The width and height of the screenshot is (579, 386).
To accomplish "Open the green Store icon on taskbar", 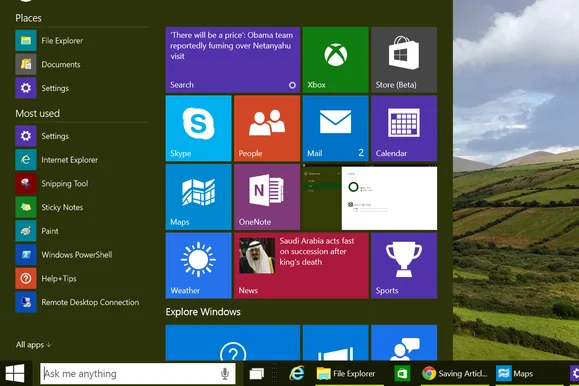I will click(x=402, y=373).
